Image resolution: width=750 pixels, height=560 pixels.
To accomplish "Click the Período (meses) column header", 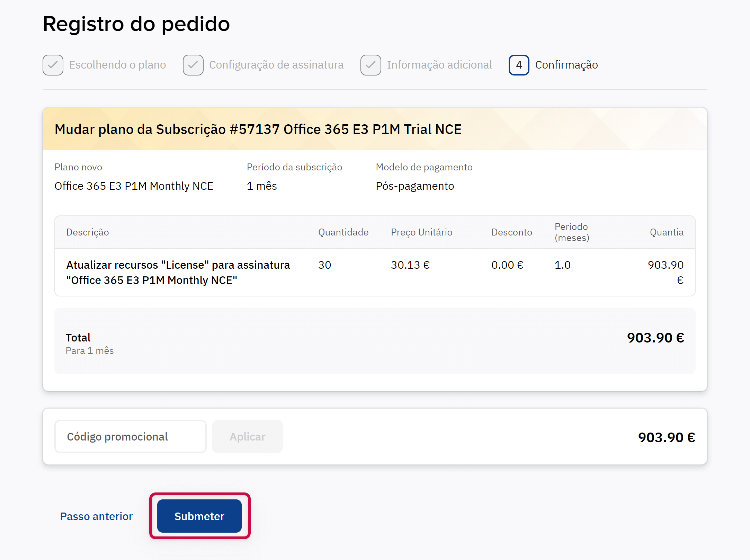I will [x=572, y=232].
